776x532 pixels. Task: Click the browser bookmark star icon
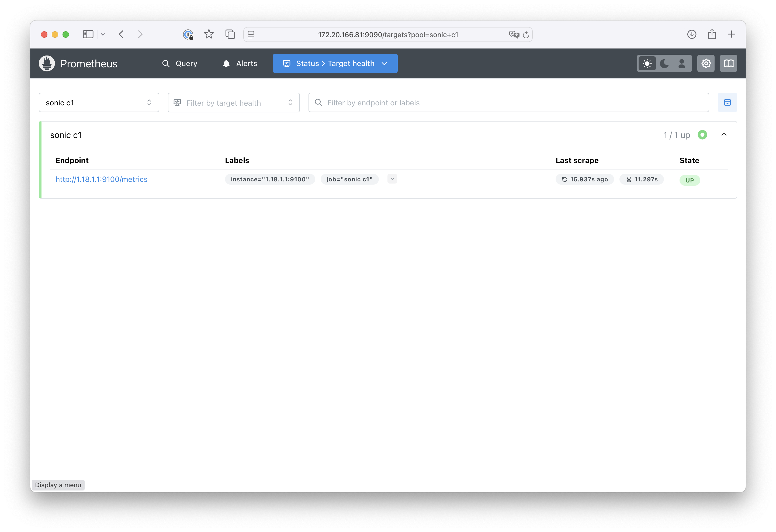pyautogui.click(x=209, y=34)
